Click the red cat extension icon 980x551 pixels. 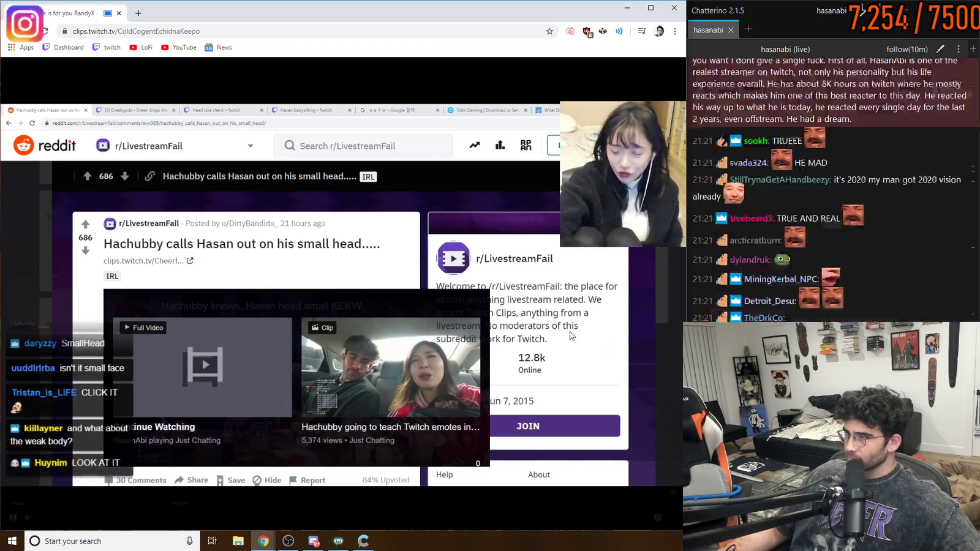(570, 31)
